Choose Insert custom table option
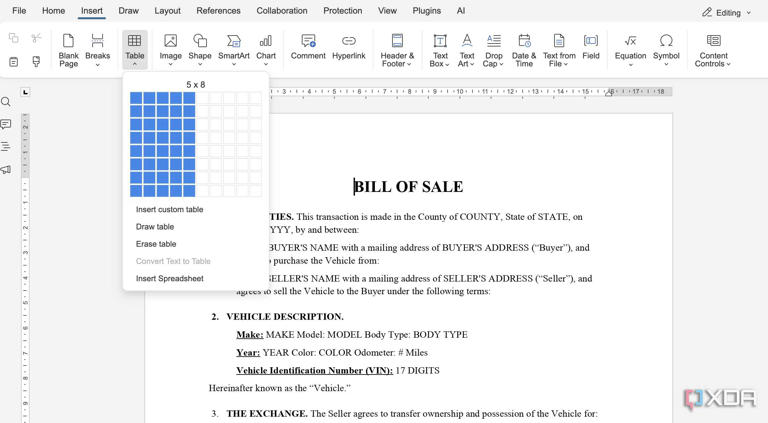The height and width of the screenshot is (423, 768). coord(169,210)
